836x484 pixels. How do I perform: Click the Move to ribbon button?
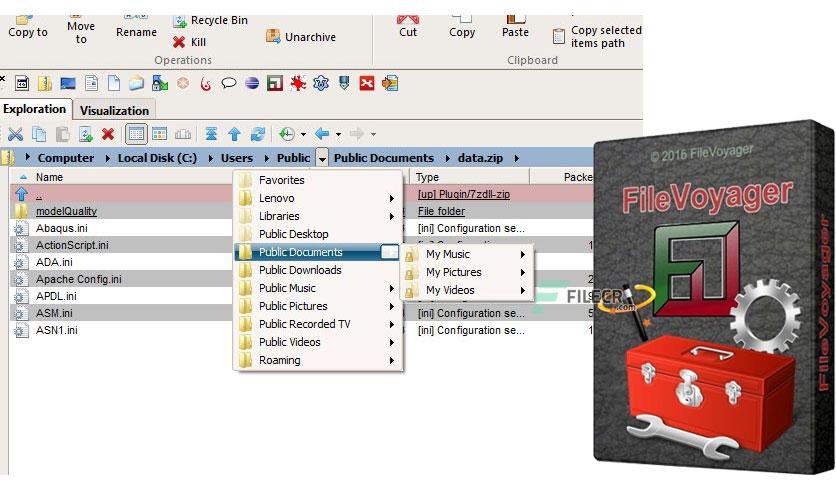click(81, 30)
